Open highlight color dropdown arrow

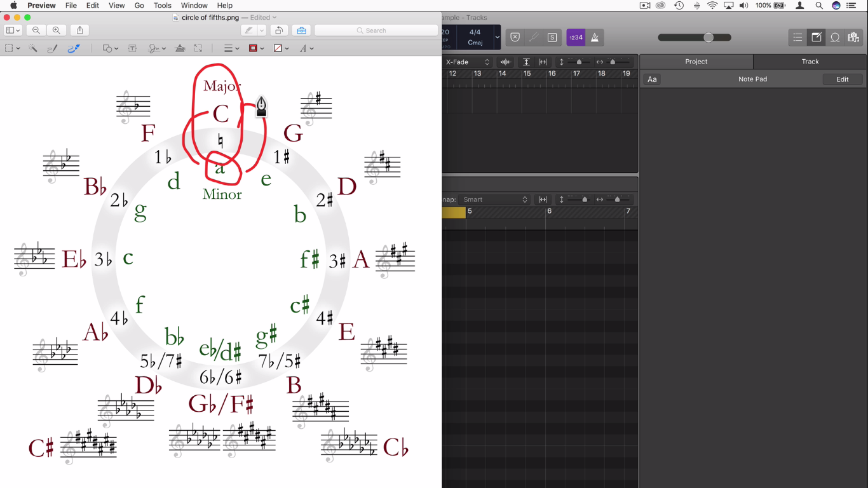coord(262,30)
